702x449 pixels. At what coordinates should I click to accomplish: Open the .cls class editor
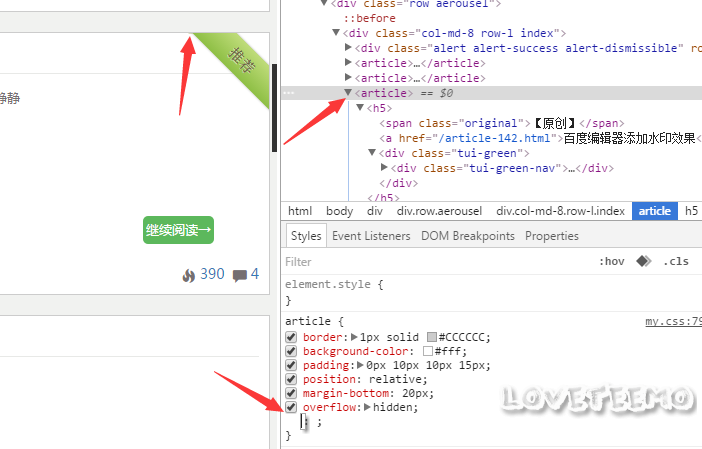tap(677, 262)
